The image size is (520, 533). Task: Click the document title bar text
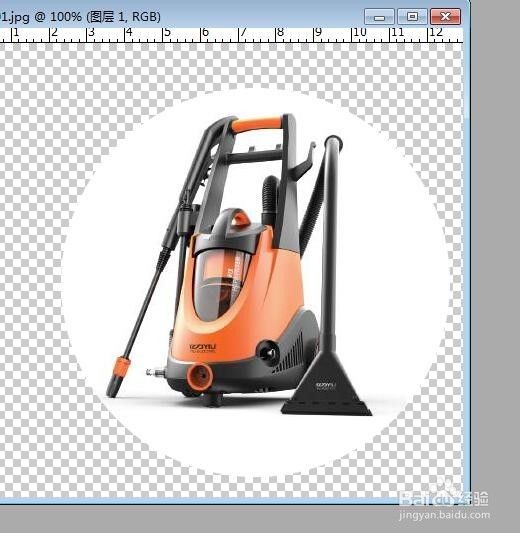coord(80,17)
